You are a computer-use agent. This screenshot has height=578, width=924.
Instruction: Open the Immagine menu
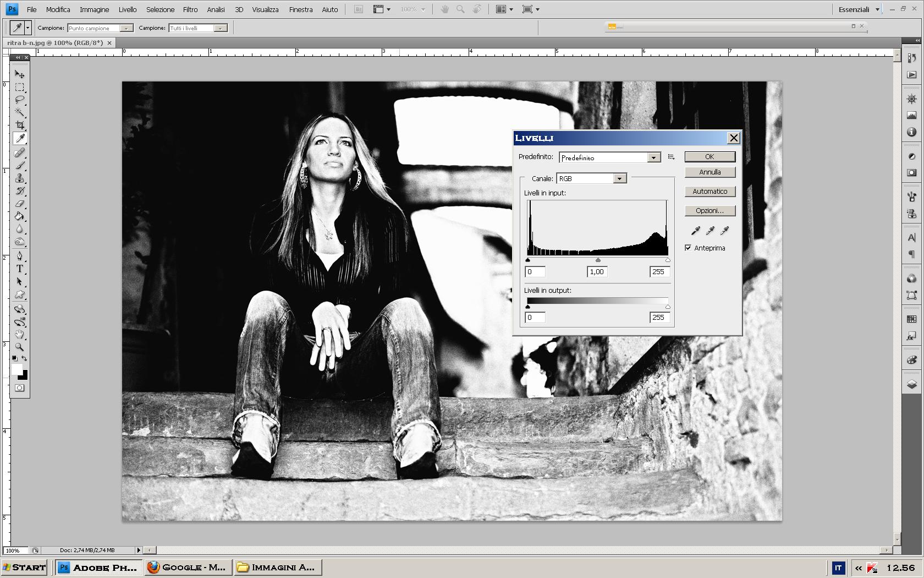[94, 9]
